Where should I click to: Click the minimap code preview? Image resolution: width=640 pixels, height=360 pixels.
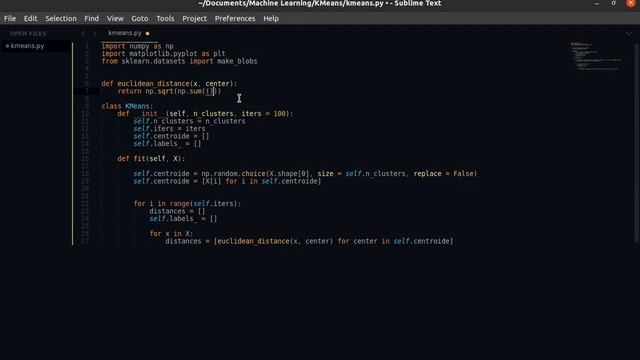(x=596, y=56)
